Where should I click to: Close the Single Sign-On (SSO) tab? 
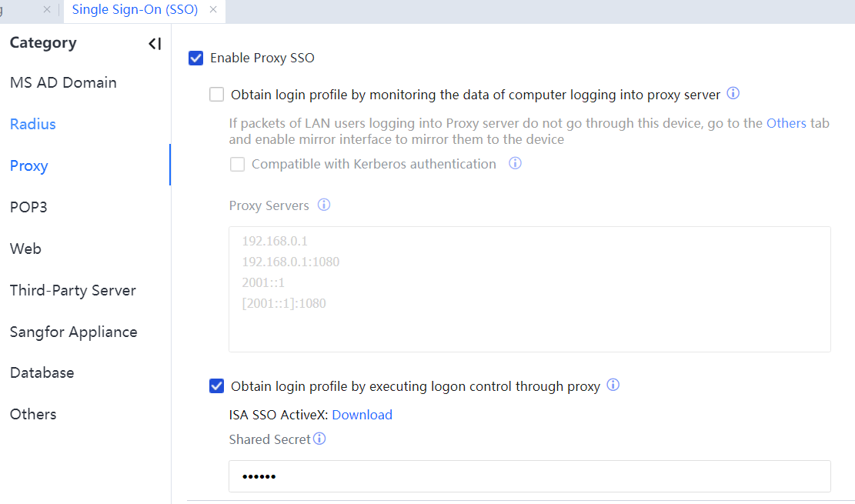point(213,10)
